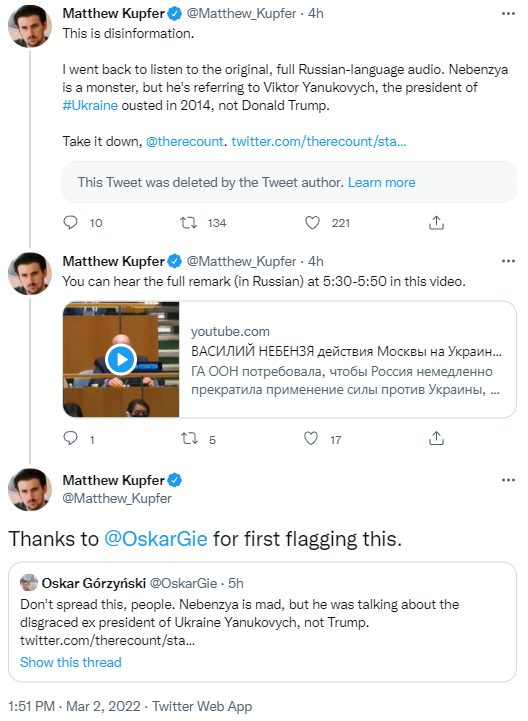Retweet the tweet with 134 retweets

[188, 223]
